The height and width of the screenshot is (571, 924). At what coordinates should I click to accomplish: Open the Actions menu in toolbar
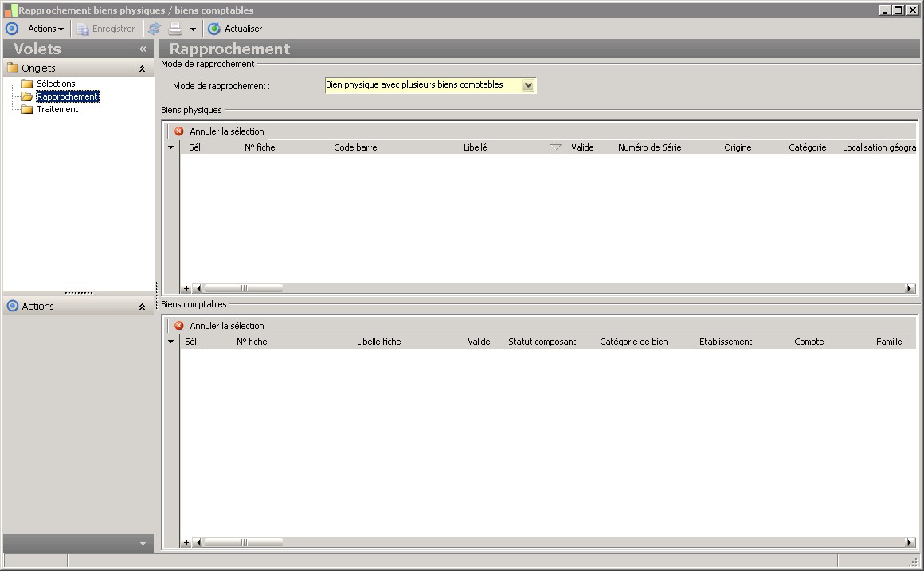45,29
